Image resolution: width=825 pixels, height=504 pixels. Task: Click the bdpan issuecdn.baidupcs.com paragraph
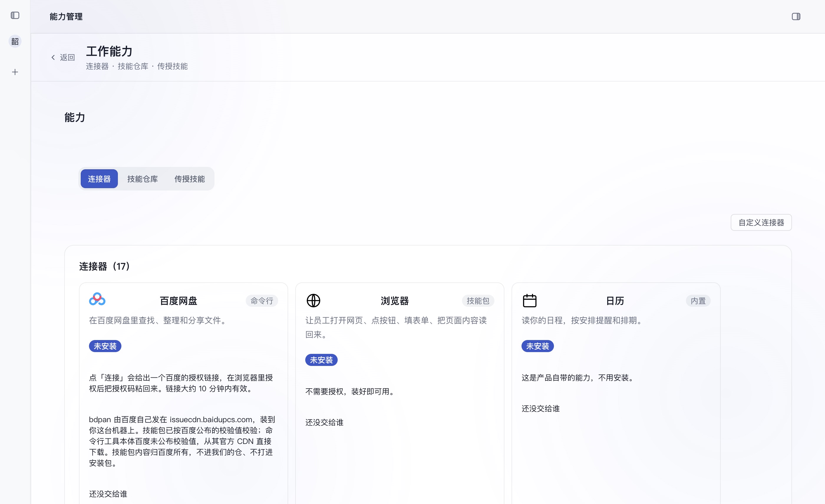182,441
